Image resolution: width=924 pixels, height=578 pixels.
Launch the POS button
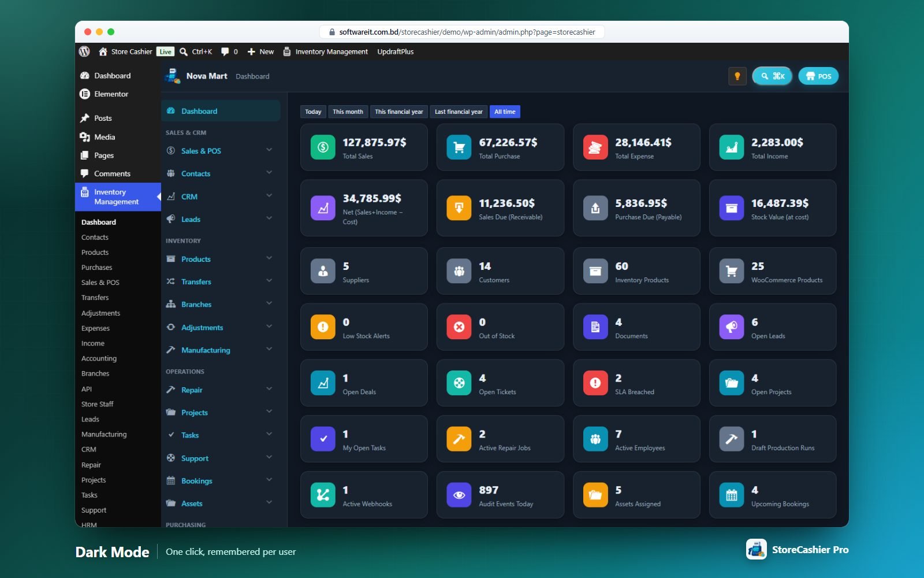[x=818, y=76]
